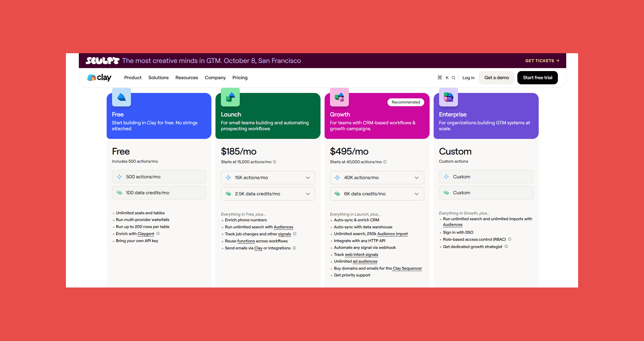Click the 100 data credits/mo box
Image resolution: width=644 pixels, height=341 pixels.
point(159,193)
